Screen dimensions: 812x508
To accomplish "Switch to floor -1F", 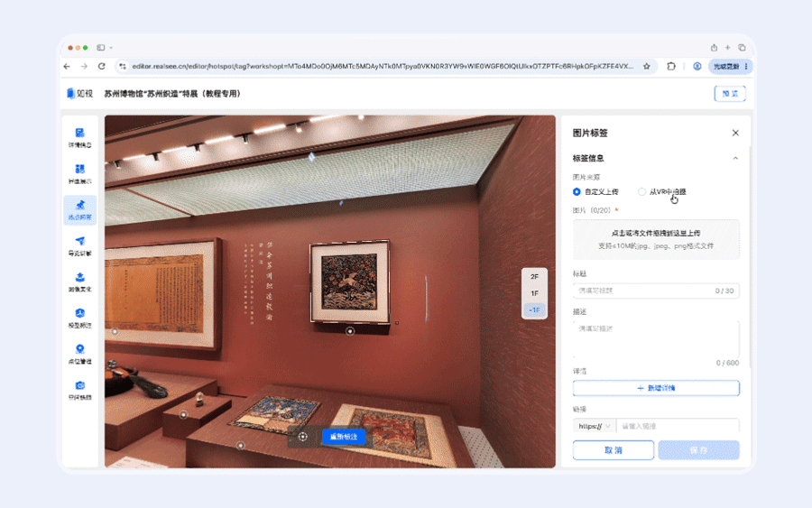I will click(x=534, y=310).
